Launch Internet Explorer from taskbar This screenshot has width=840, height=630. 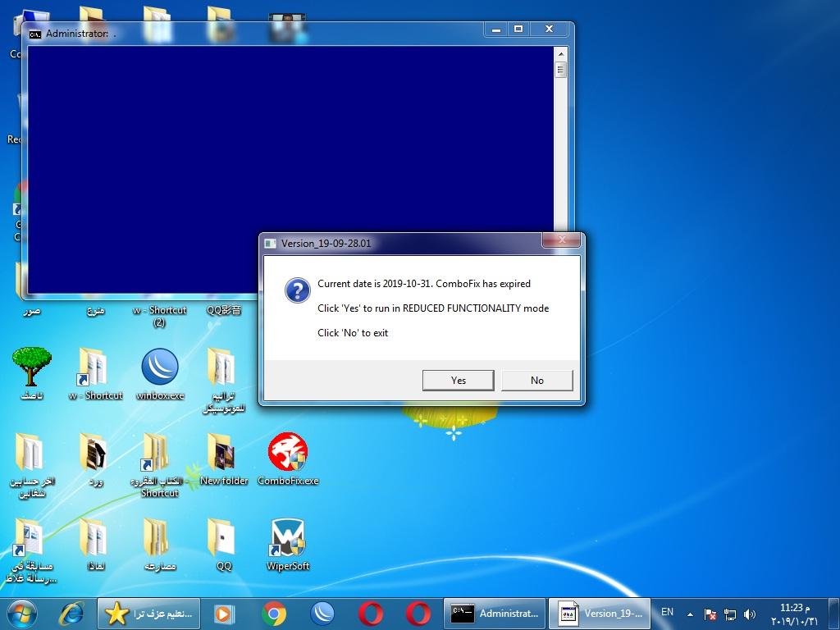[72, 614]
